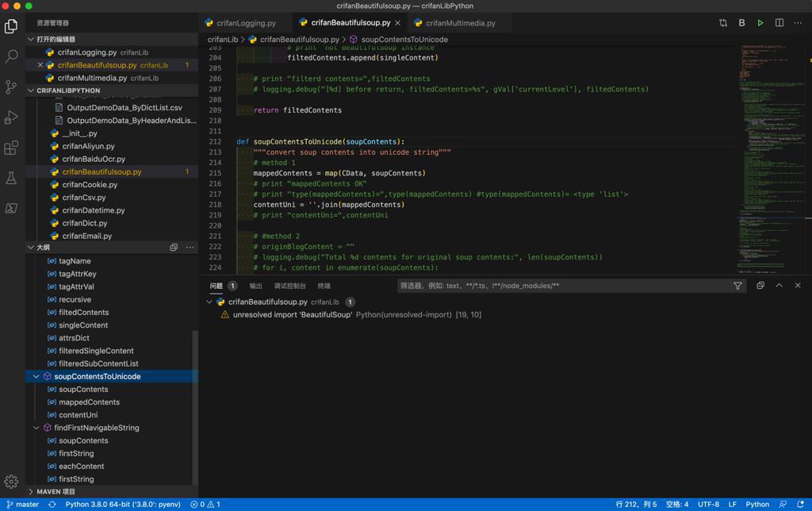Collapse all items in problems panel
The width and height of the screenshot is (812, 511).
click(x=760, y=286)
